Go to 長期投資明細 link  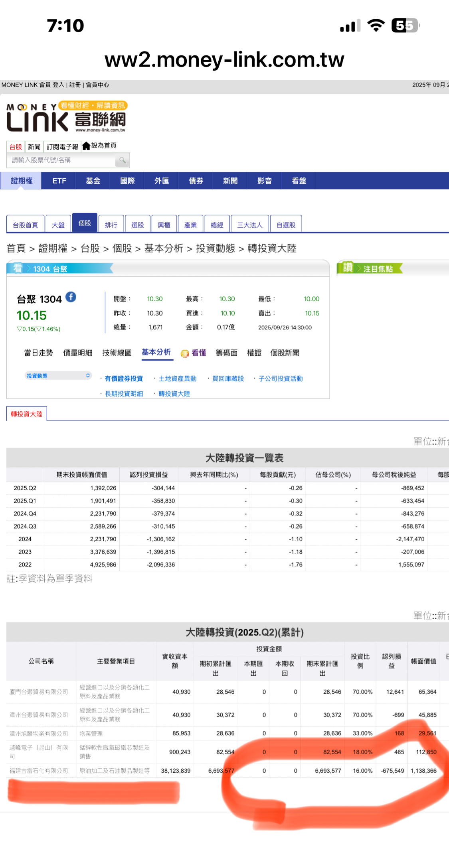click(124, 394)
